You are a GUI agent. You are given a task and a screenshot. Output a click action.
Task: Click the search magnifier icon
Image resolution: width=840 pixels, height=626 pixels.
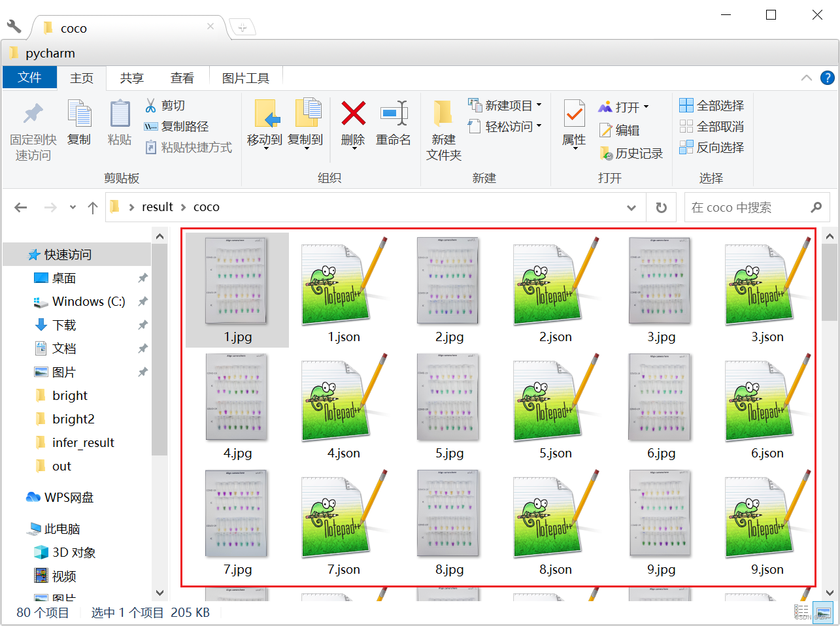[816, 207]
